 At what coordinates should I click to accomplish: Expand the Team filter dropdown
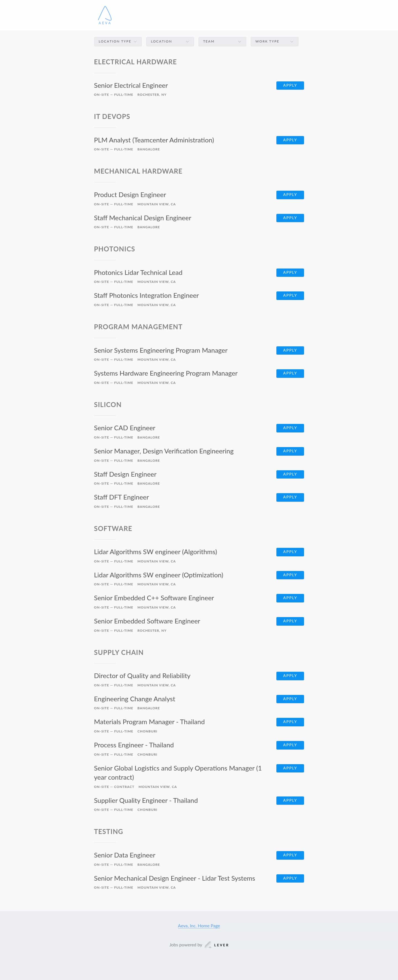coord(222,41)
